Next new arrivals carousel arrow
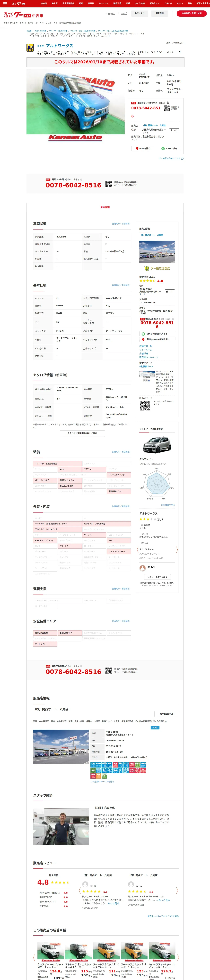Screen dimensions: 210x980 pyautogui.click(x=178, y=958)
